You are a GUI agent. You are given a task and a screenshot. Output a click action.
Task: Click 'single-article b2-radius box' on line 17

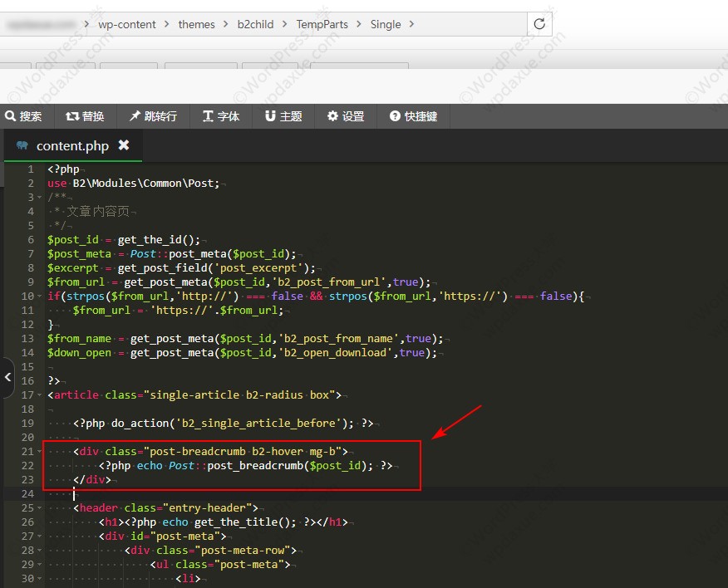[239, 395]
